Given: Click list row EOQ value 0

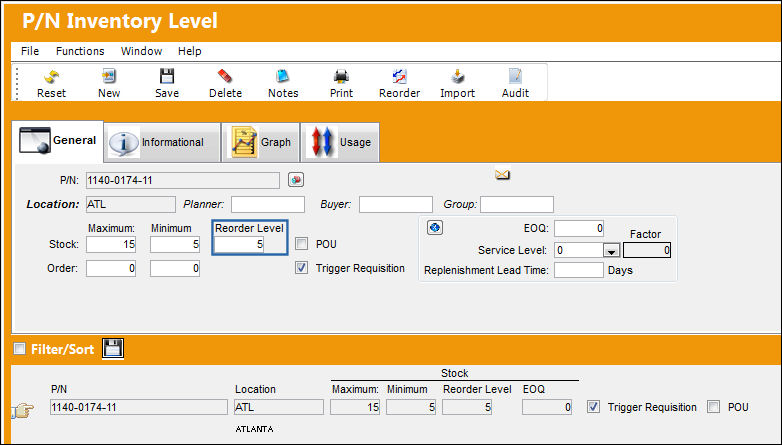Looking at the screenshot, I should pyautogui.click(x=547, y=407).
